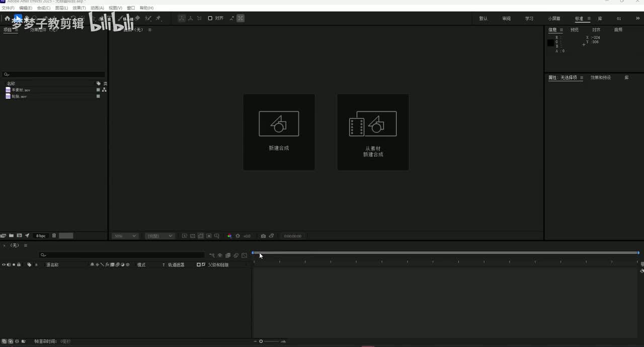
Task: Click the 从素材新建合成 card
Action: click(373, 132)
